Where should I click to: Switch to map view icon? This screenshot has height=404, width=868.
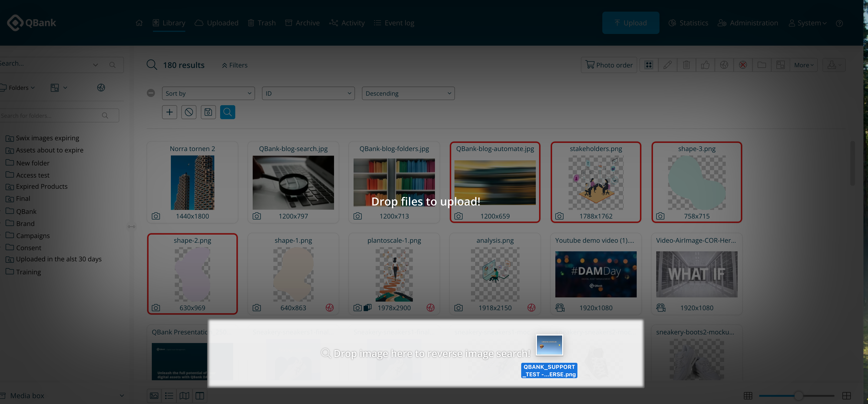(x=184, y=396)
